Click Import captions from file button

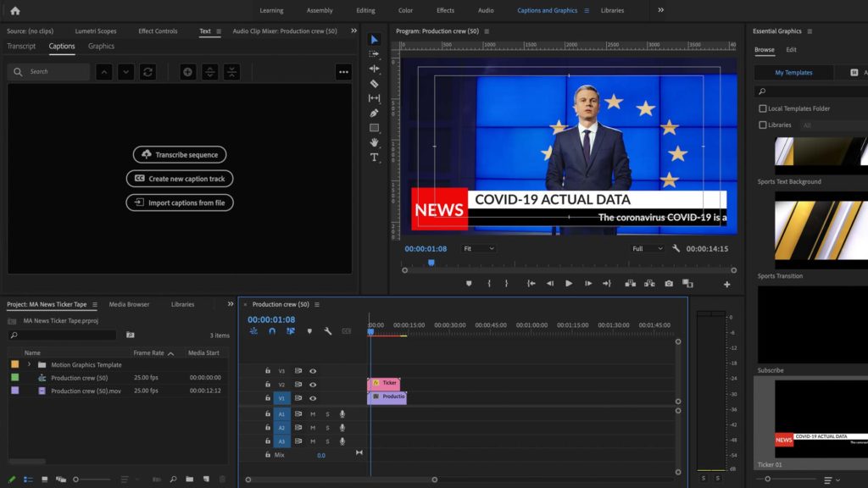[x=180, y=203]
